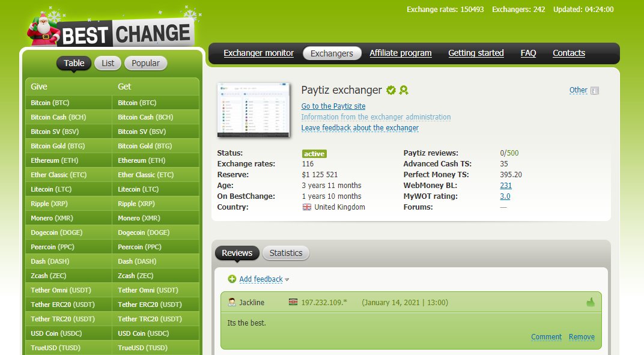The image size is (644, 355).
Task: Click the thumbs-up icon on Jackline's review
Action: pos(591,302)
